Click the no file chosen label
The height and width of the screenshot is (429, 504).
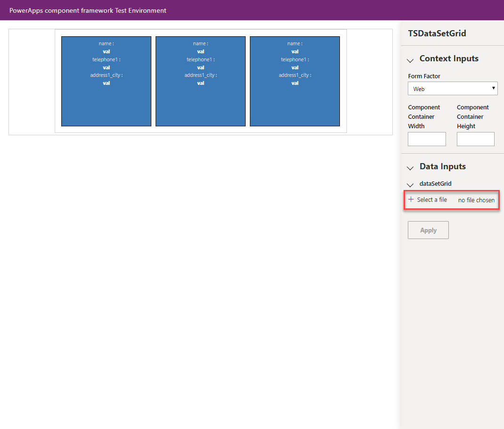pyautogui.click(x=476, y=200)
